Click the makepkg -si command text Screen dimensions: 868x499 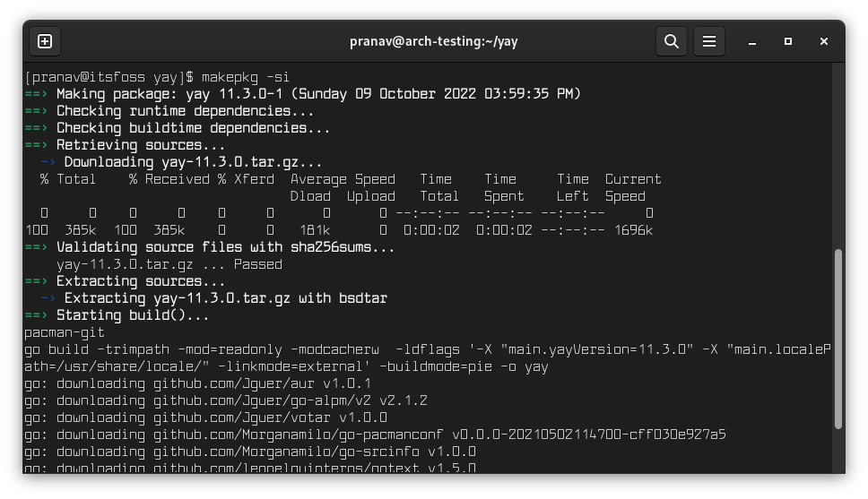246,77
